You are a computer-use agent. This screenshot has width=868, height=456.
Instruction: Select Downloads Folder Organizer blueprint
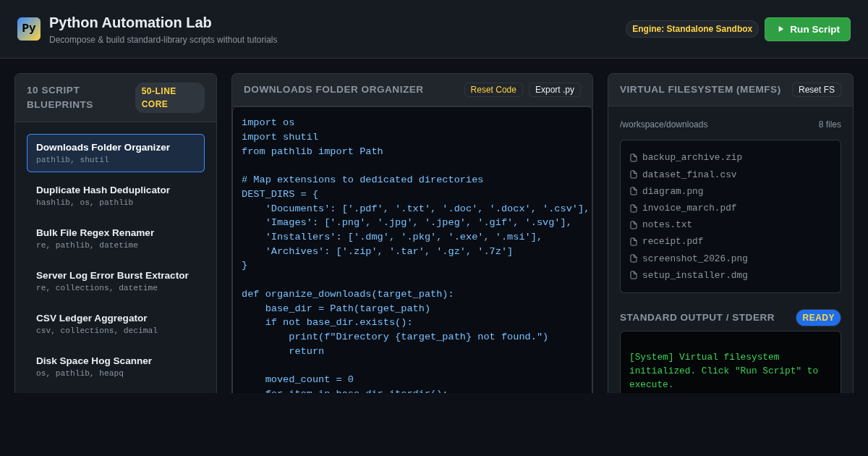116,153
